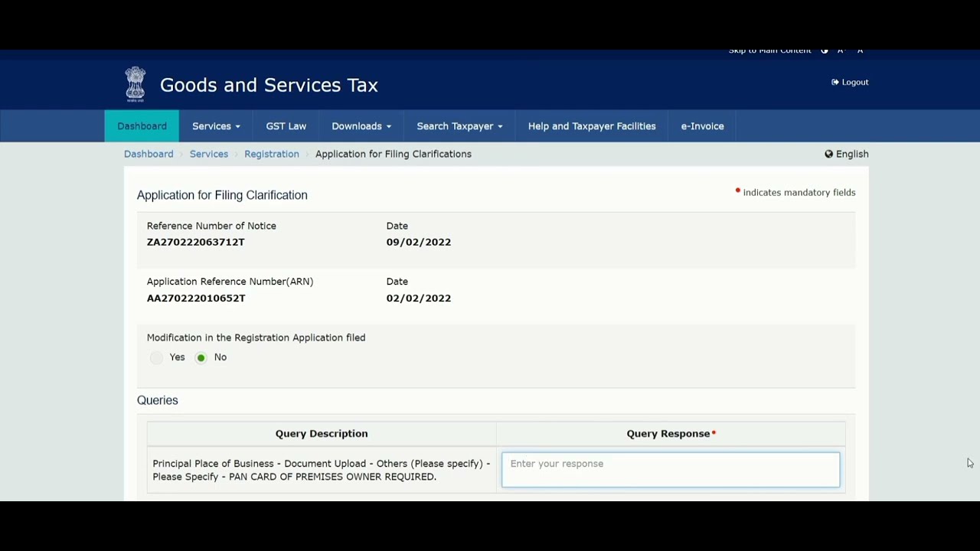Click the ARN AA270222010652T
This screenshot has height=551, width=980.
(x=196, y=298)
